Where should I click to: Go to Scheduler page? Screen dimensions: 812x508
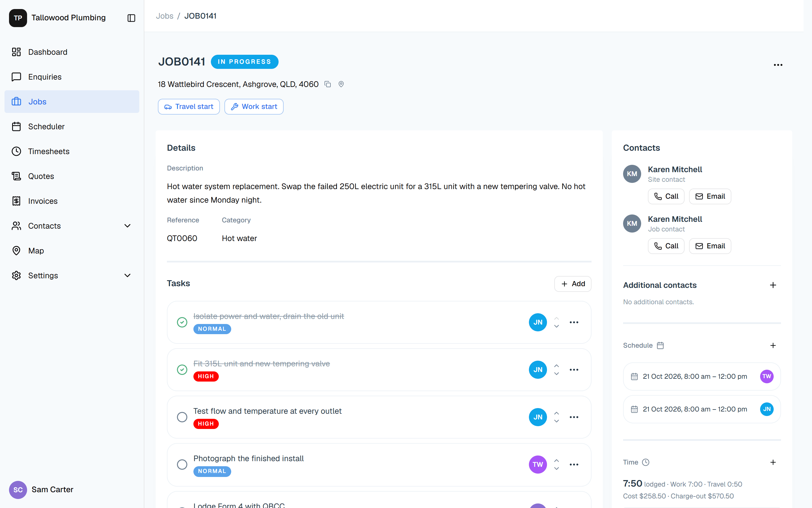[x=72, y=127]
